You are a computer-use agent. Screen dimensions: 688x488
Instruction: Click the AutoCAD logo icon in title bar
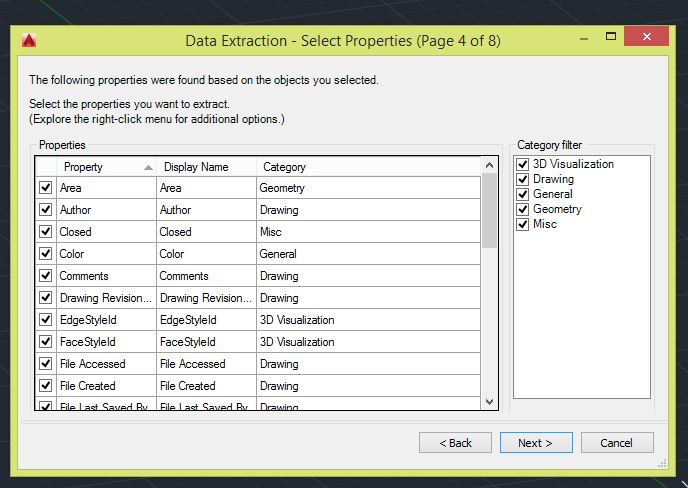pyautogui.click(x=29, y=40)
